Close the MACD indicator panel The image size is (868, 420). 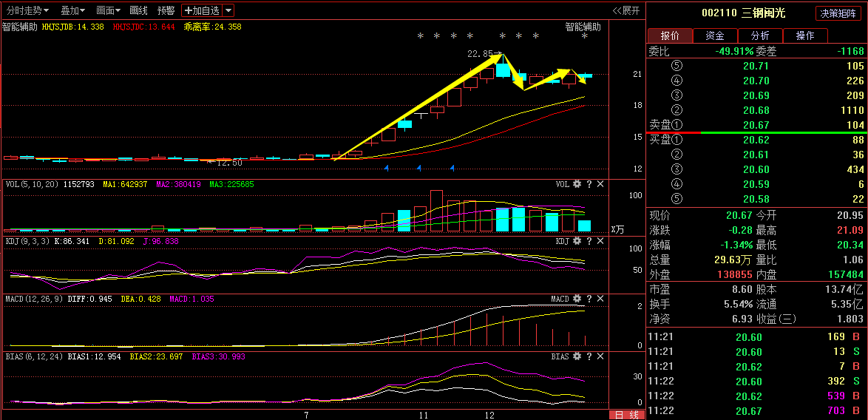coord(600,299)
